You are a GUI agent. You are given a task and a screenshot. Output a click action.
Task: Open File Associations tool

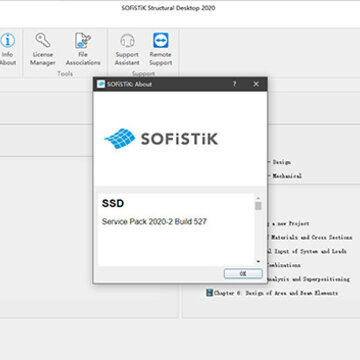83,49
